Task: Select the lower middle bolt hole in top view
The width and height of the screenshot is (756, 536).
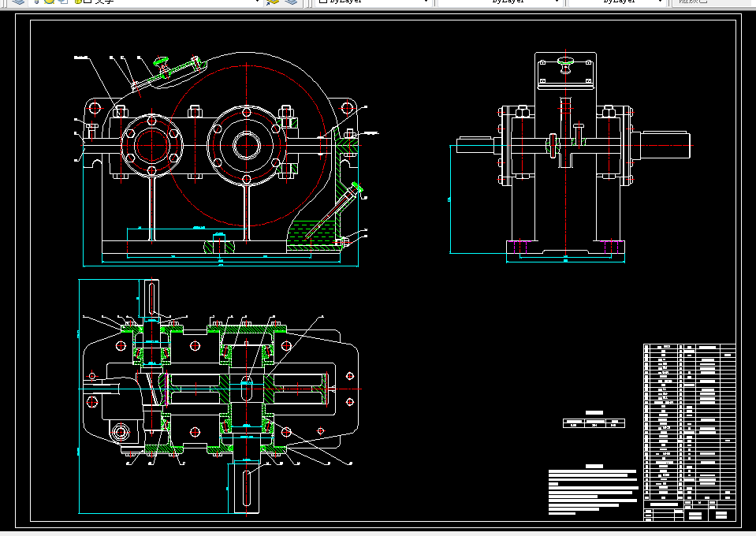Action: pyautogui.click(x=195, y=432)
